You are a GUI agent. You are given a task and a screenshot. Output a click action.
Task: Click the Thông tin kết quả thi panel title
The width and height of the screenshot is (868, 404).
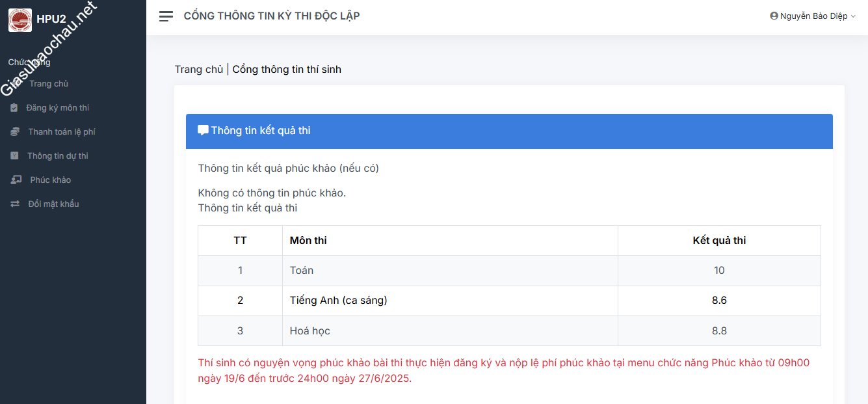click(261, 131)
